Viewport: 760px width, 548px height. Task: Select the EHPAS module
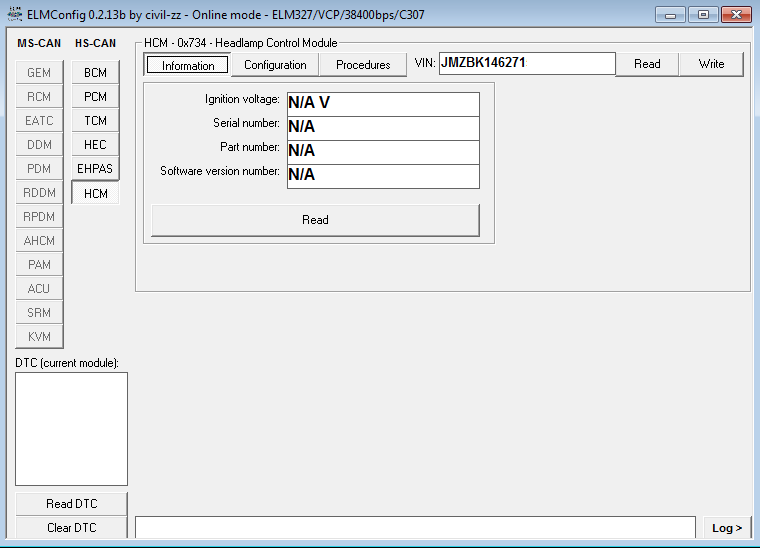click(95, 169)
